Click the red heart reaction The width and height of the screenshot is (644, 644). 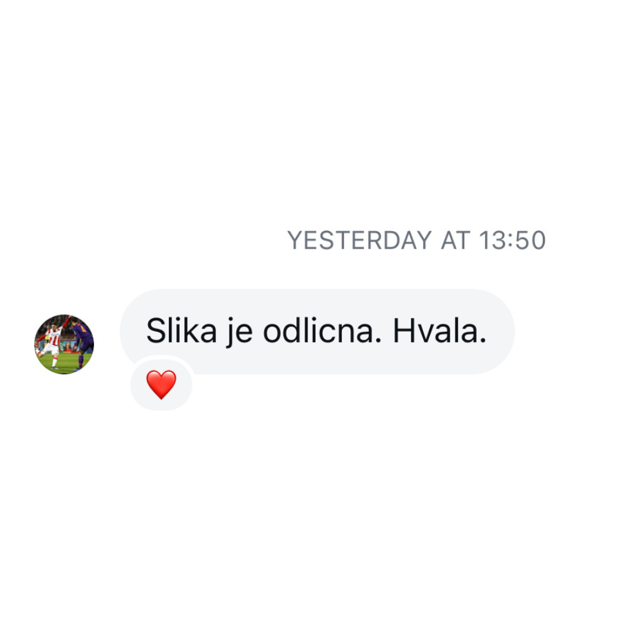pyautogui.click(x=162, y=384)
